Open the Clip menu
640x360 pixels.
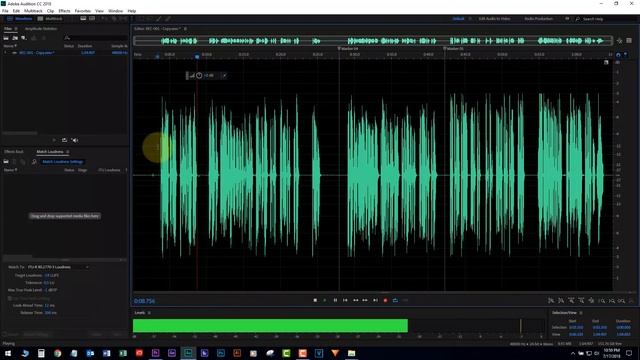point(51,11)
